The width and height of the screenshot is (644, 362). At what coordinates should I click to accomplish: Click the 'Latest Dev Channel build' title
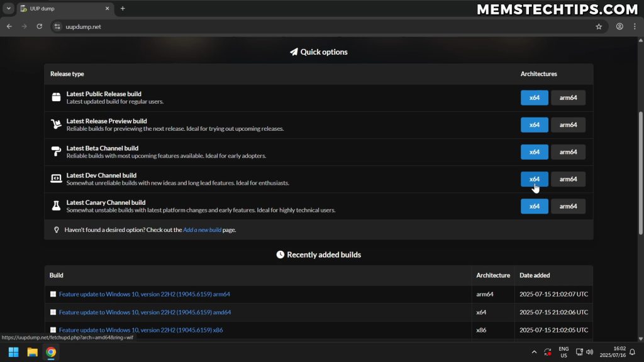tap(101, 175)
